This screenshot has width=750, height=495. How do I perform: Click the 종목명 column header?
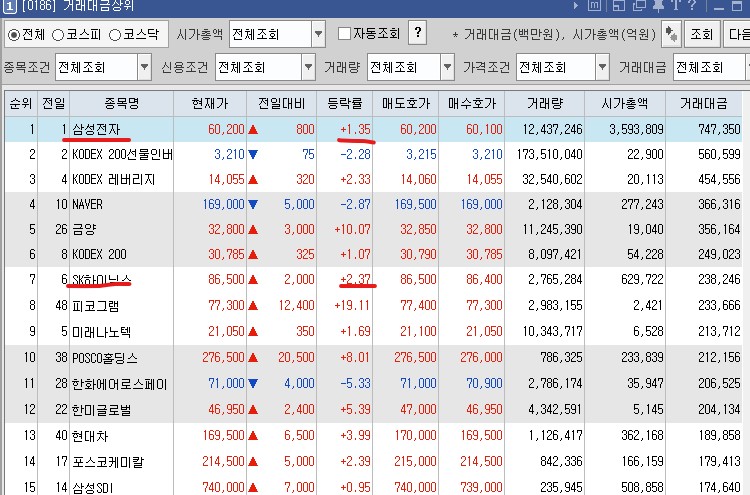[x=121, y=103]
